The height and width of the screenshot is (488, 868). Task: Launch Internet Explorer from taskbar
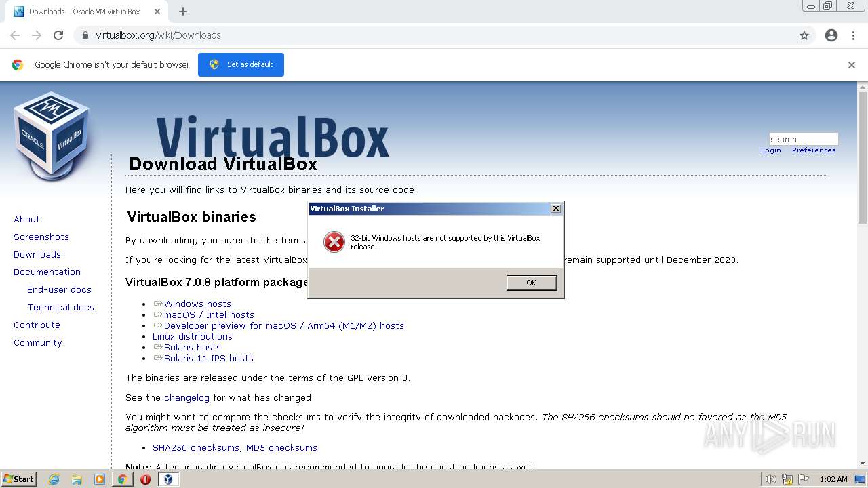pos(54,479)
